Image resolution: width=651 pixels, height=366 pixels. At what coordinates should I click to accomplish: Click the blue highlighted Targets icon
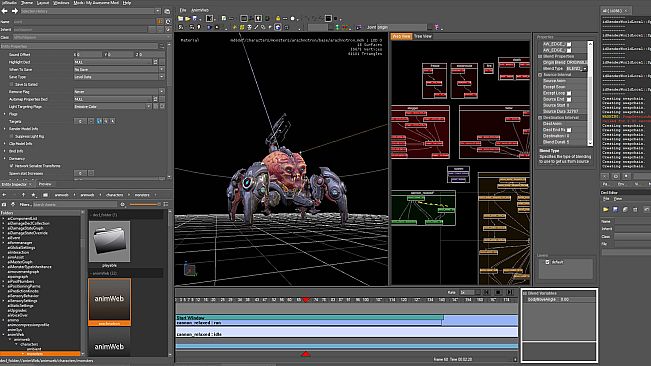(x=99, y=121)
